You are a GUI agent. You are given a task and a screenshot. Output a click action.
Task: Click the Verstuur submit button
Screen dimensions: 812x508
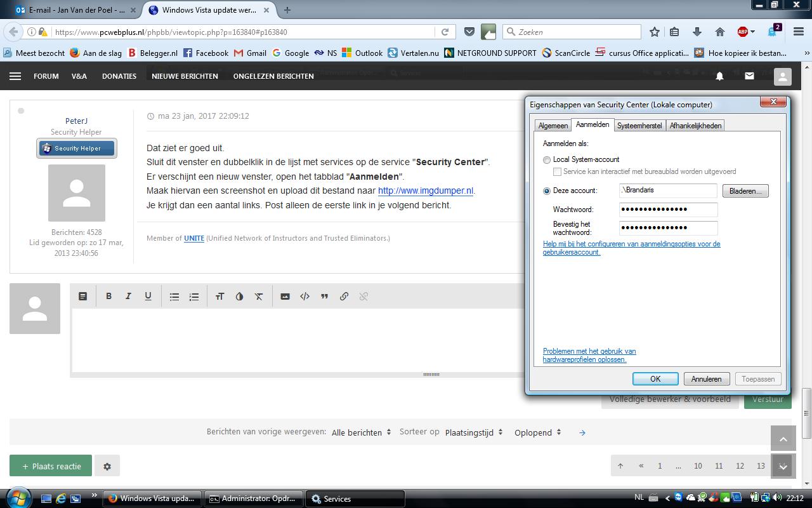768,399
